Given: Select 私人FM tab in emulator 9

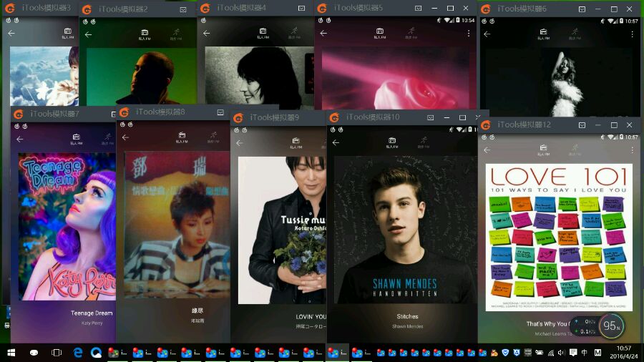Looking at the screenshot, I should click(296, 143).
